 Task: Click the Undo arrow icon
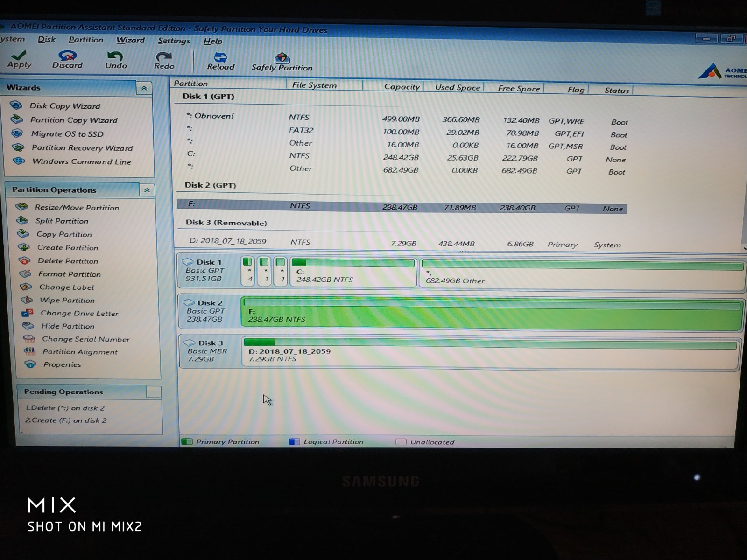click(115, 56)
